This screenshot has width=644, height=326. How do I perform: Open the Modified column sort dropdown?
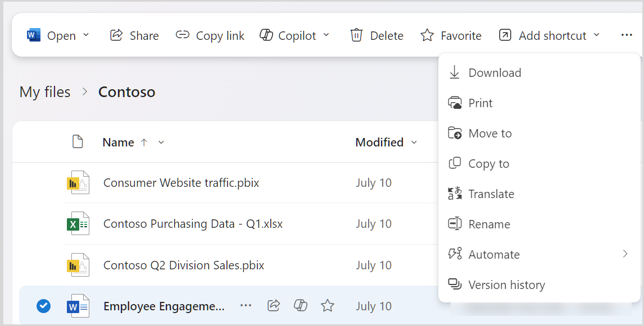pos(414,143)
